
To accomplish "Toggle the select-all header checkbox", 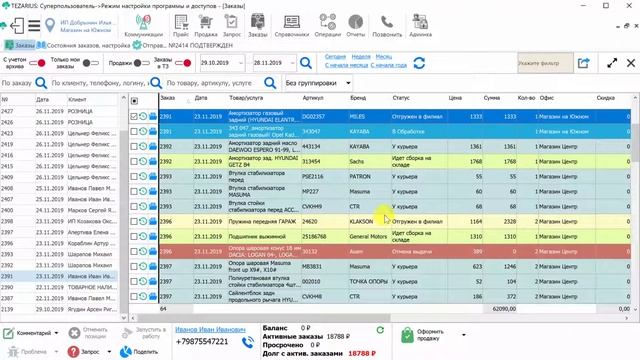I will click(x=134, y=101).
